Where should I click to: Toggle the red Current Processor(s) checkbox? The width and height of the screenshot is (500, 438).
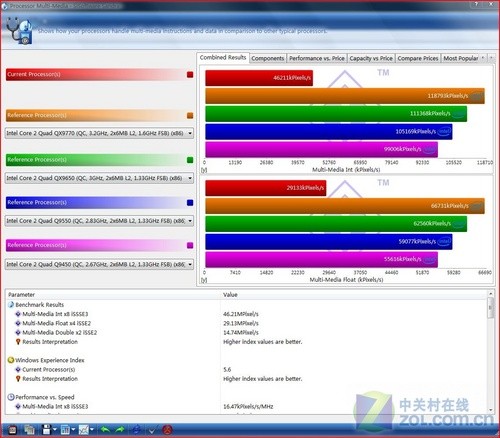190,75
